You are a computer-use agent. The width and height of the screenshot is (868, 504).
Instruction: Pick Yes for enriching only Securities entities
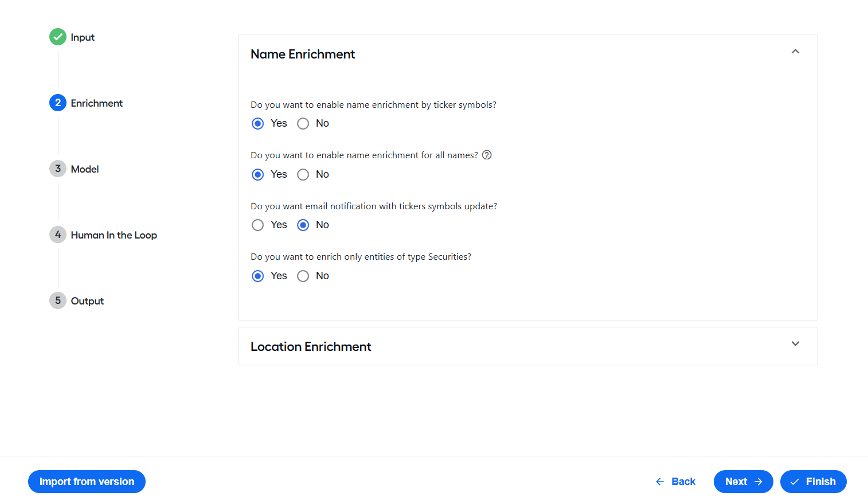click(x=258, y=276)
